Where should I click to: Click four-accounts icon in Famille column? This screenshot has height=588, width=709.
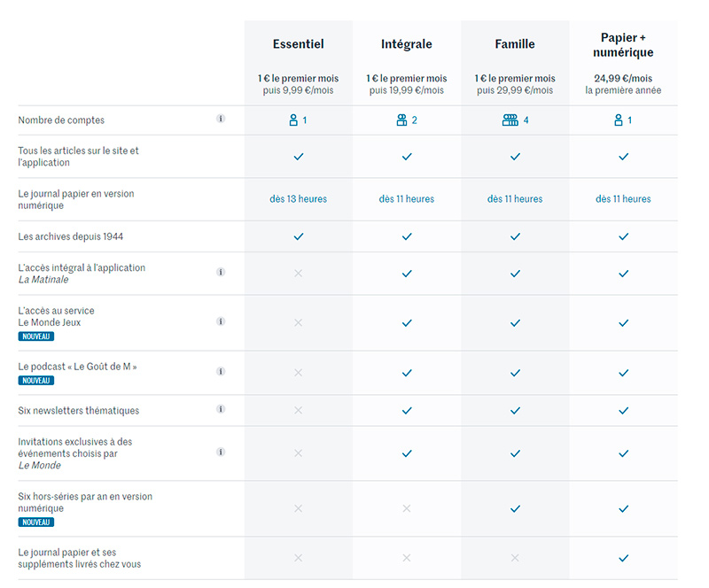pos(510,120)
